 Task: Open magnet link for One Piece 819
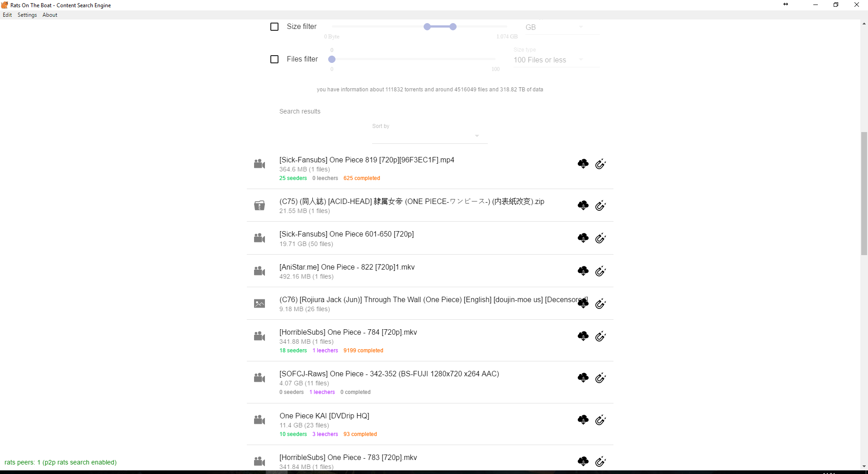pos(600,164)
